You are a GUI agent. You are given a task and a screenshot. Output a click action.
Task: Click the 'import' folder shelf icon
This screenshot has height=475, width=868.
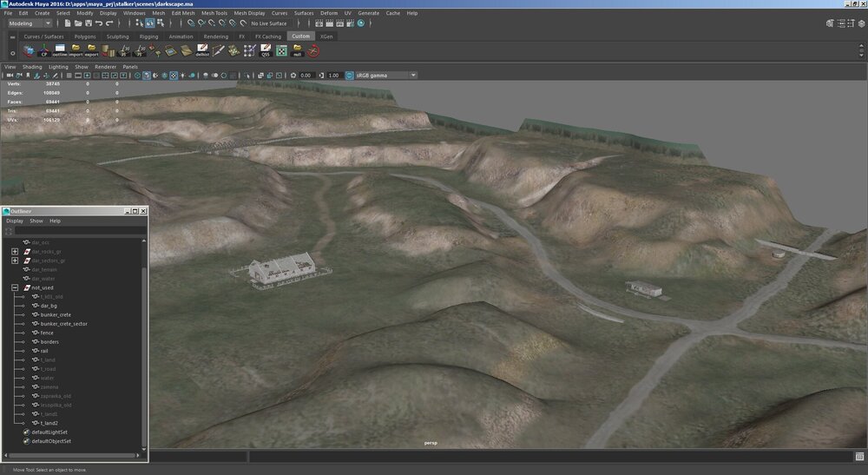click(x=76, y=51)
